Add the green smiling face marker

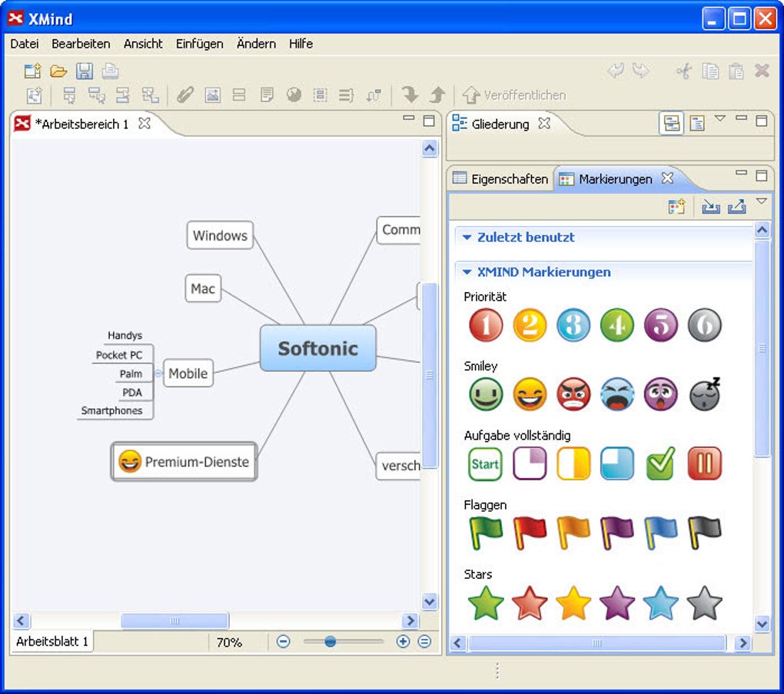[x=486, y=394]
